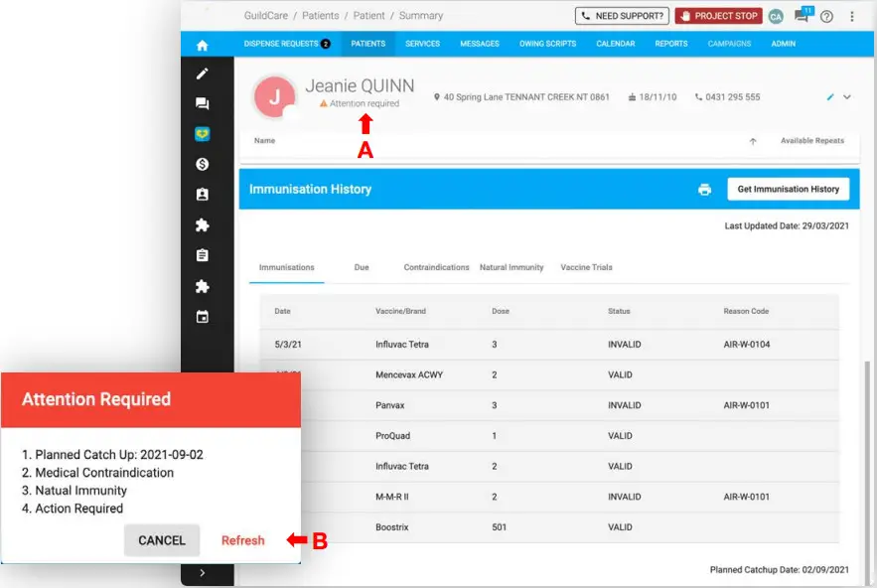
Task: Go to the Home icon in nav bar
Action: click(x=202, y=46)
